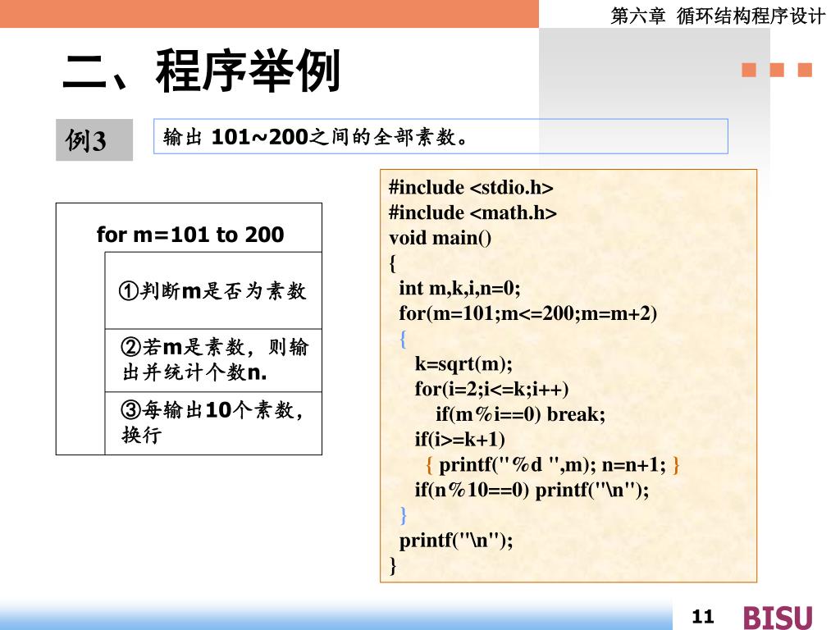840x630 pixels.
Task: Click code line '#include <math.h>'
Action: pyautogui.click(x=472, y=212)
